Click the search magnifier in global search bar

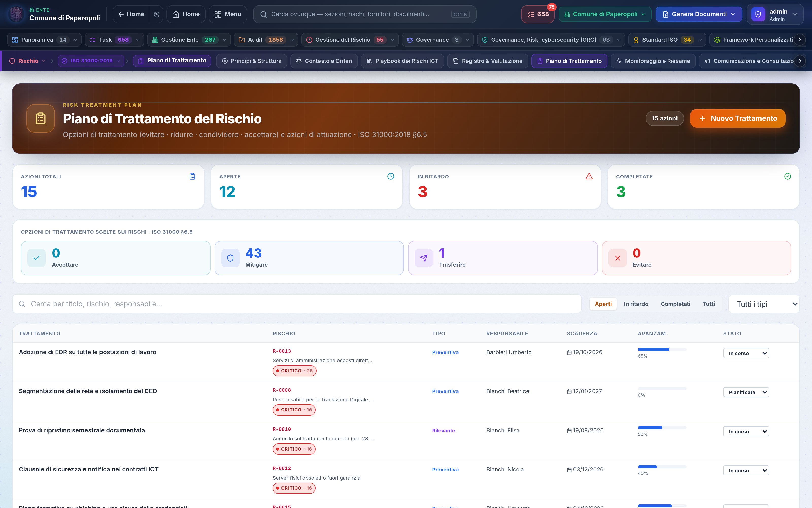pos(264,14)
